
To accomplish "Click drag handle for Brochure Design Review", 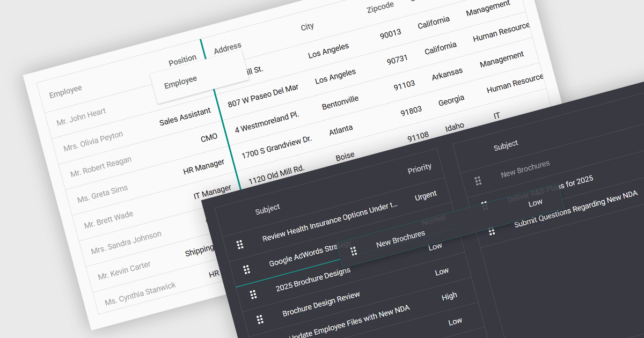I will point(260,319).
